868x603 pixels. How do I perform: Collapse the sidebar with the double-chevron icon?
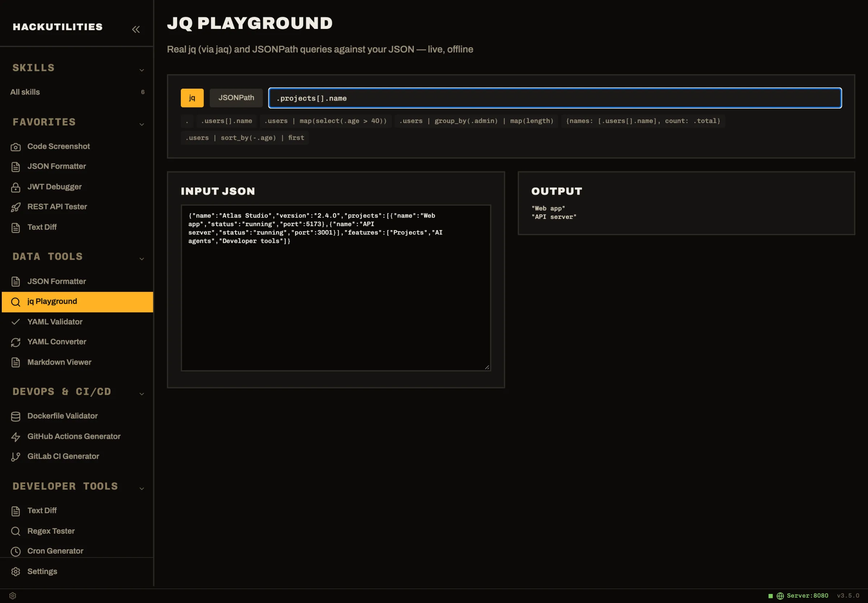coord(136,29)
